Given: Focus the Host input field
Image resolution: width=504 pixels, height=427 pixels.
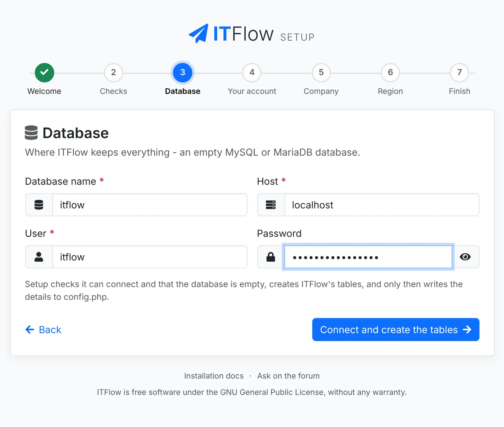Looking at the screenshot, I should point(382,205).
